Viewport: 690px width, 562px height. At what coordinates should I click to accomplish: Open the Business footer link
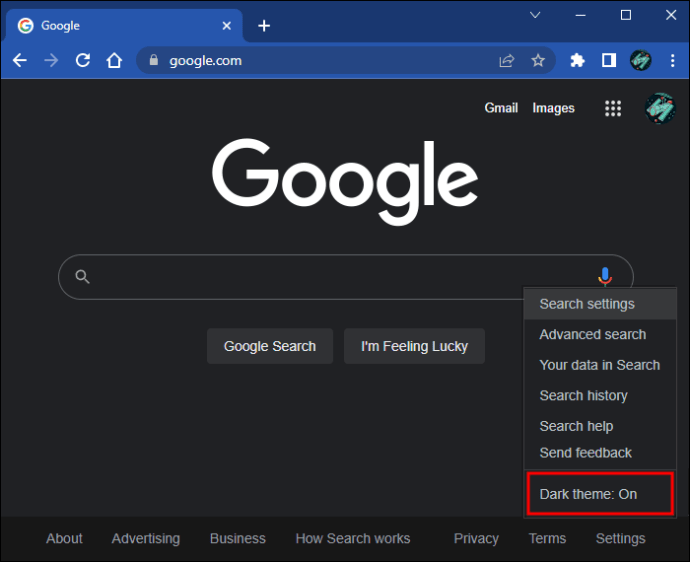[x=238, y=538]
